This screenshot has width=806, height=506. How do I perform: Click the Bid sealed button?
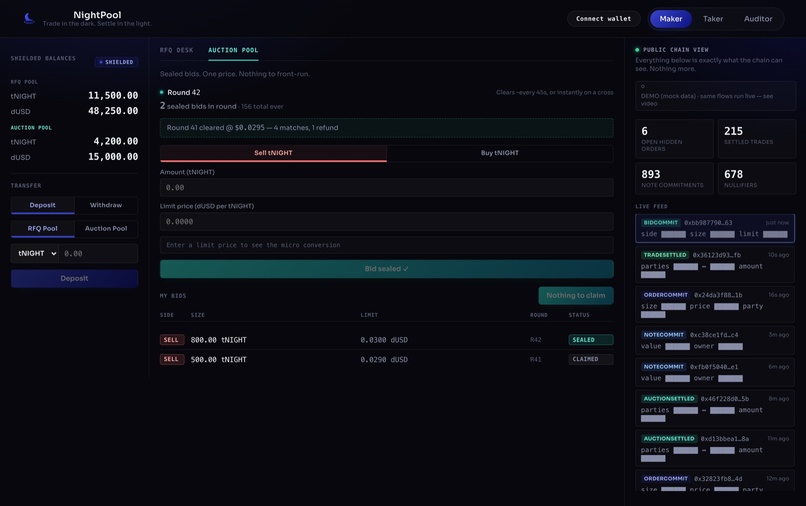(387, 269)
